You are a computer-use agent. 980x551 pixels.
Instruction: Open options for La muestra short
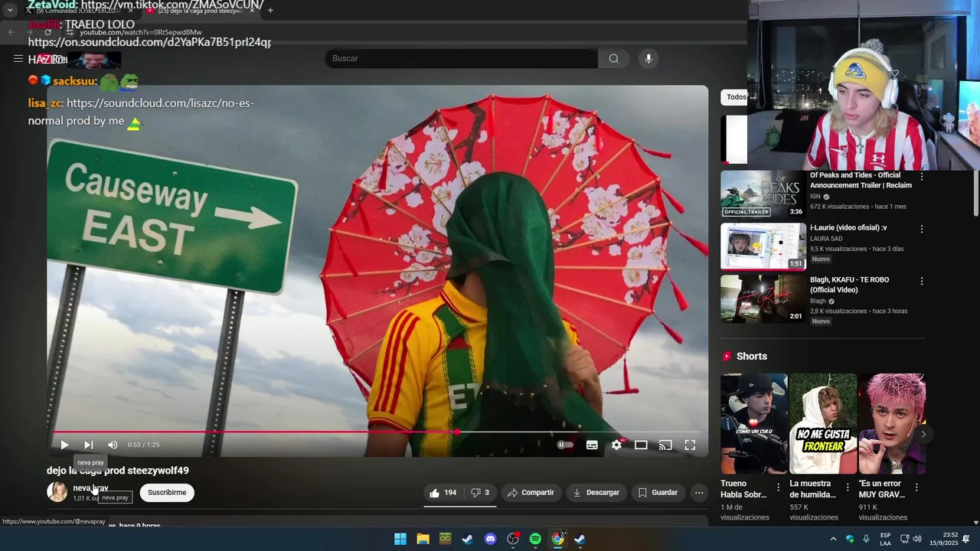coord(847,487)
